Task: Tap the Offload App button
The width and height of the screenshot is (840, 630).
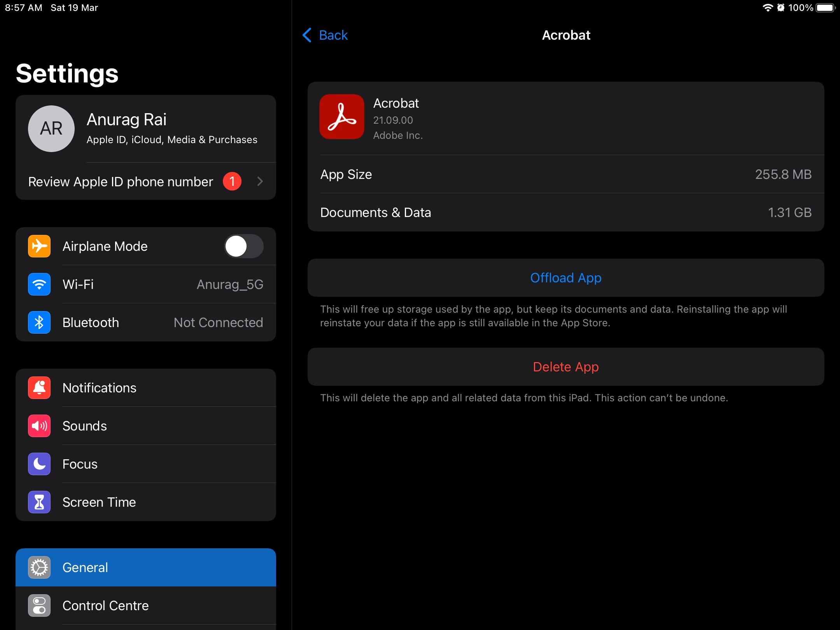Action: click(566, 278)
